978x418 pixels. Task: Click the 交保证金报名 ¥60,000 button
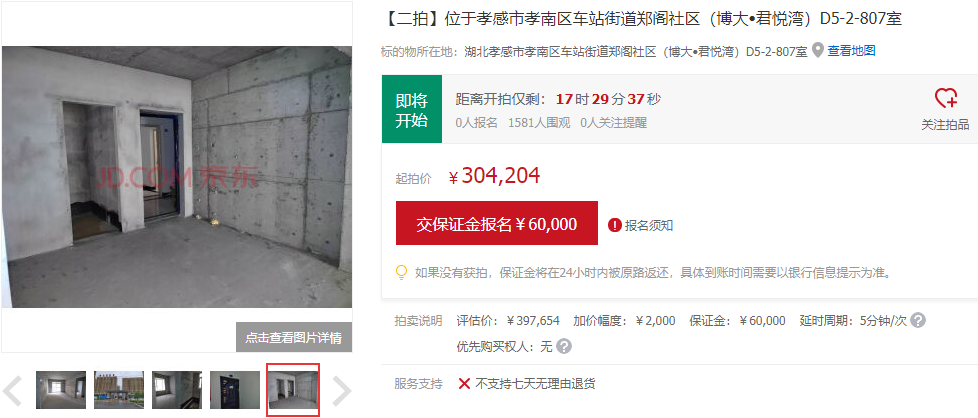[496, 223]
